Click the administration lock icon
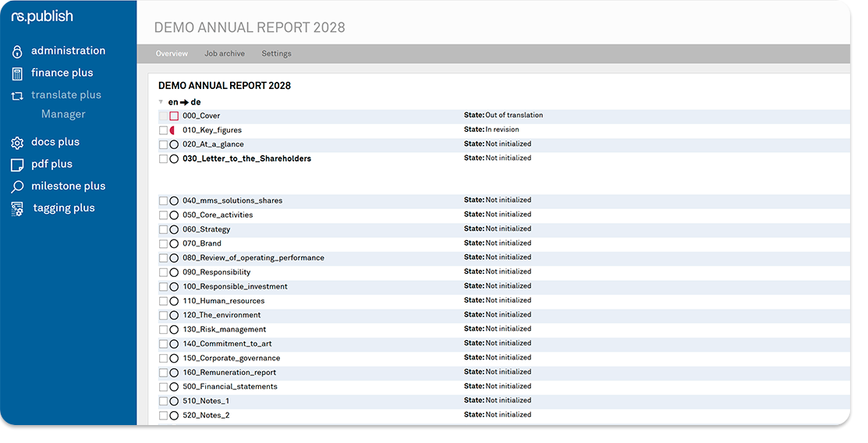The image size is (868, 443). click(17, 51)
